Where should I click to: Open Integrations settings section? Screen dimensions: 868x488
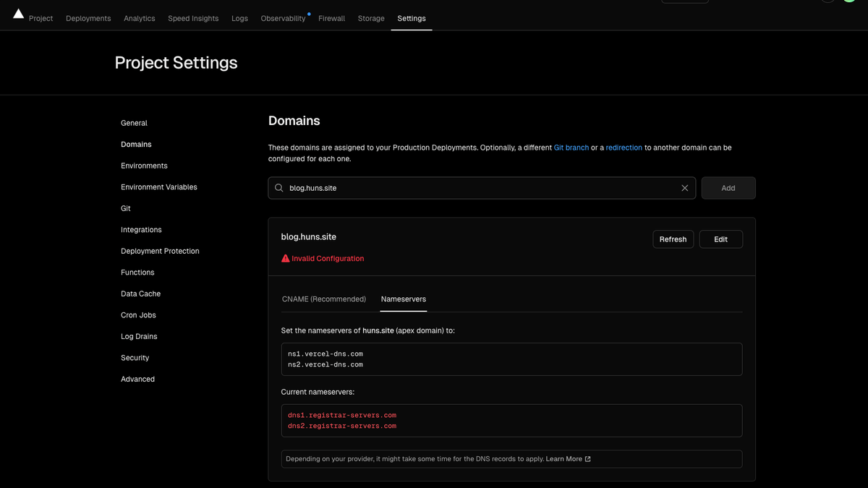[141, 230]
